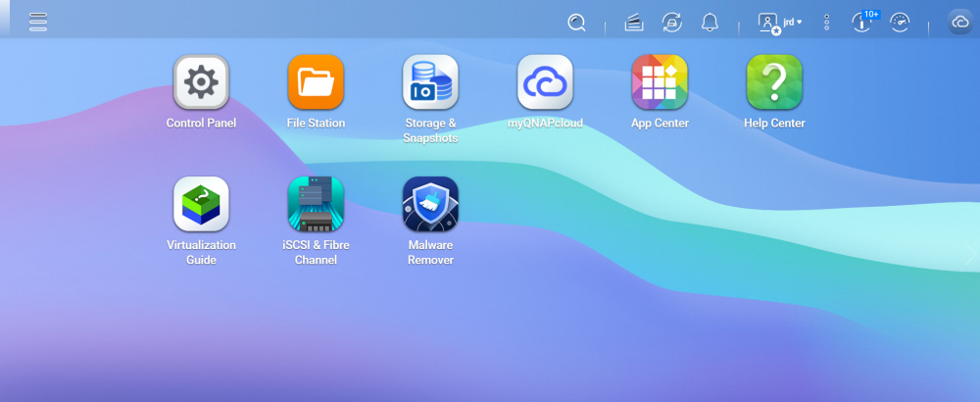Image resolution: width=980 pixels, height=402 pixels.
Task: Click the App Center label text
Action: click(x=660, y=124)
